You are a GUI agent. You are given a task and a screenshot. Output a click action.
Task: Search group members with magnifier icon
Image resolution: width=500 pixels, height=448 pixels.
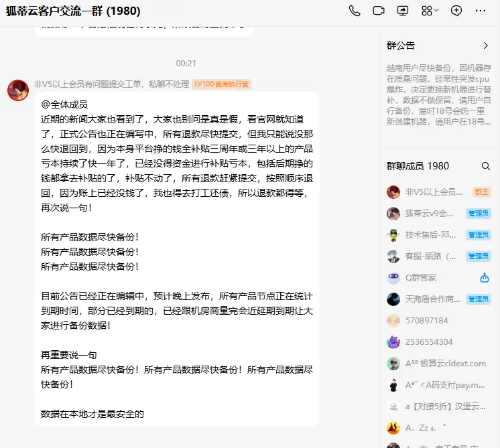(486, 166)
